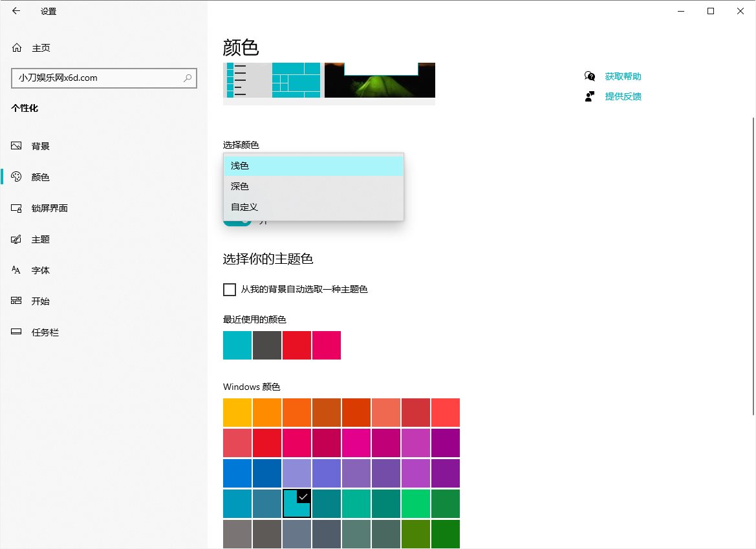Select the 任务栏 taskbar icon
Screen dimensions: 756x549
pyautogui.click(x=17, y=332)
